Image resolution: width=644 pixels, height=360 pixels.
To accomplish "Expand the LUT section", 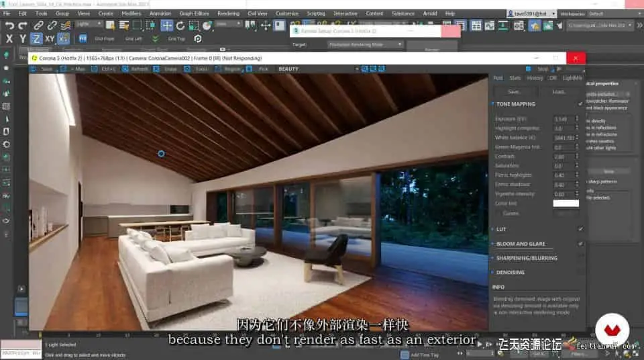I will point(493,229).
